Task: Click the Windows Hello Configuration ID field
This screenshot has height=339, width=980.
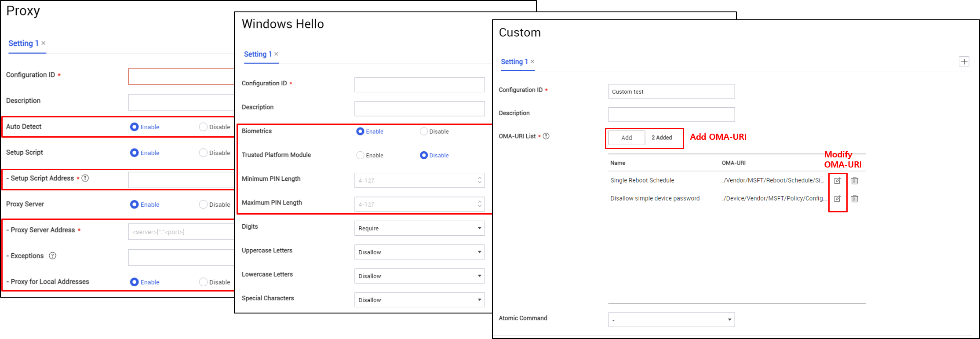Action: click(x=419, y=85)
